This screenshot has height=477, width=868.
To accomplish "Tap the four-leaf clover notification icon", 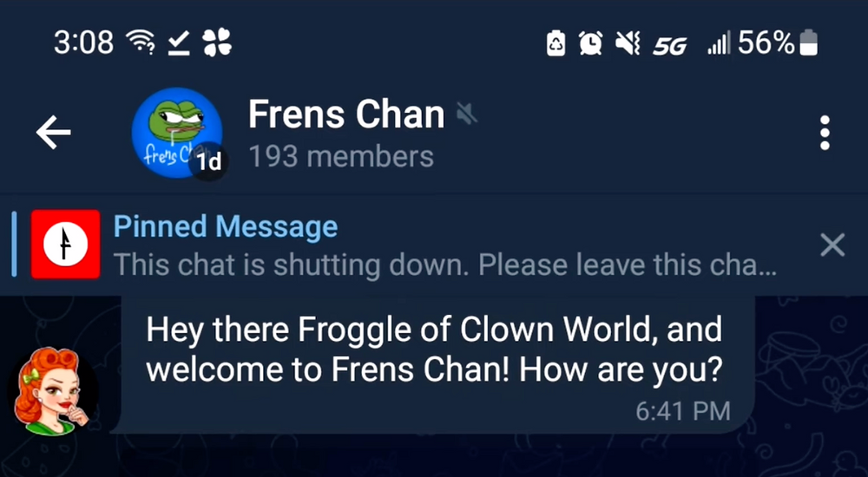I will [x=216, y=42].
